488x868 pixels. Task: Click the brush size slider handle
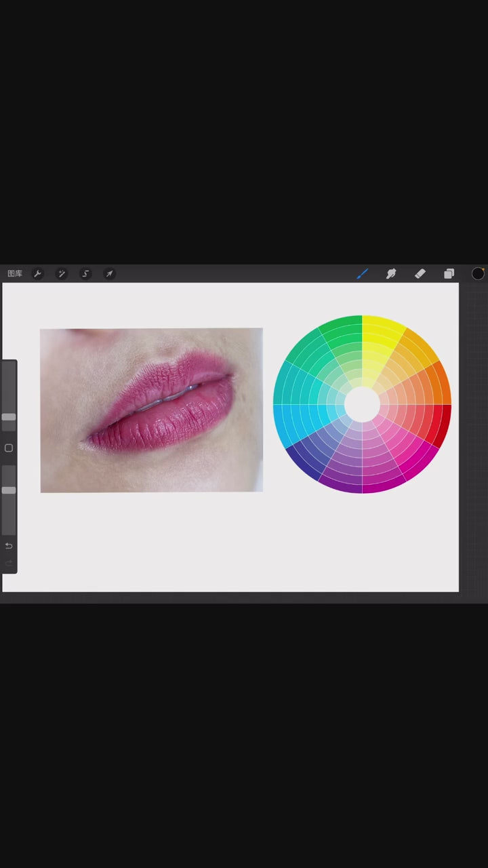point(9,417)
